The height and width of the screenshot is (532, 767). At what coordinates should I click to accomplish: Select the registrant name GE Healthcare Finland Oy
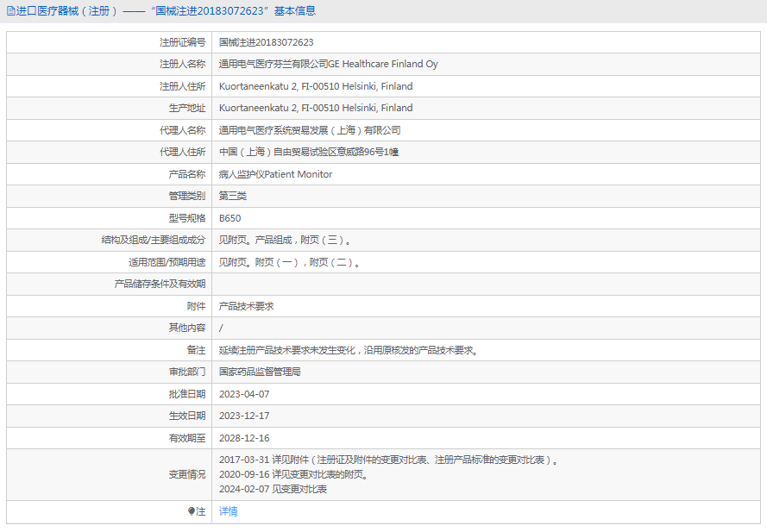tap(328, 64)
